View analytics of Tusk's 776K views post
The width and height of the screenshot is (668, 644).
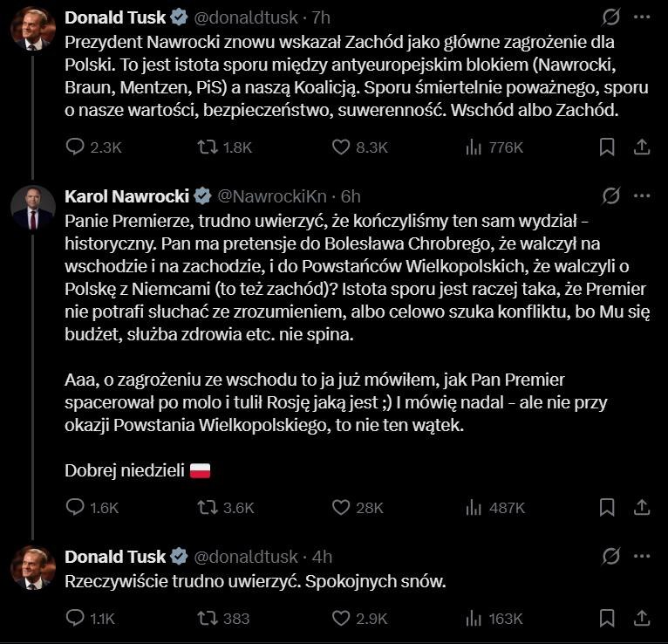(x=474, y=147)
